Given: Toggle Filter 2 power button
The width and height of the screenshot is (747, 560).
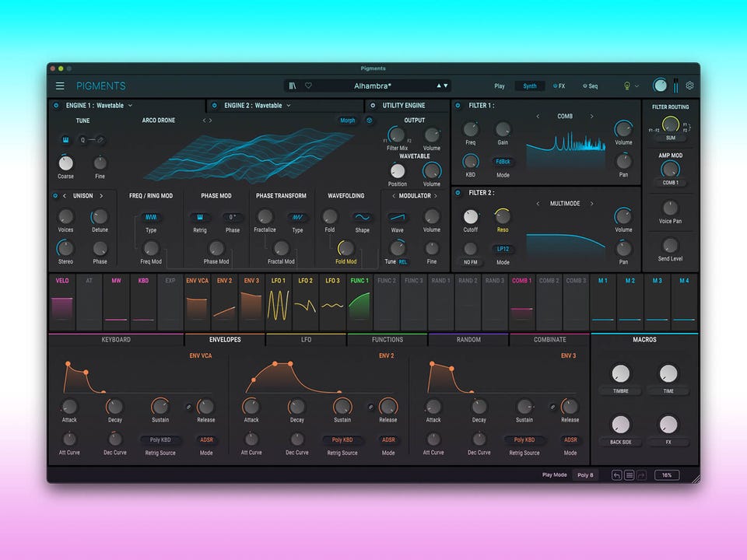Looking at the screenshot, I should (458, 192).
